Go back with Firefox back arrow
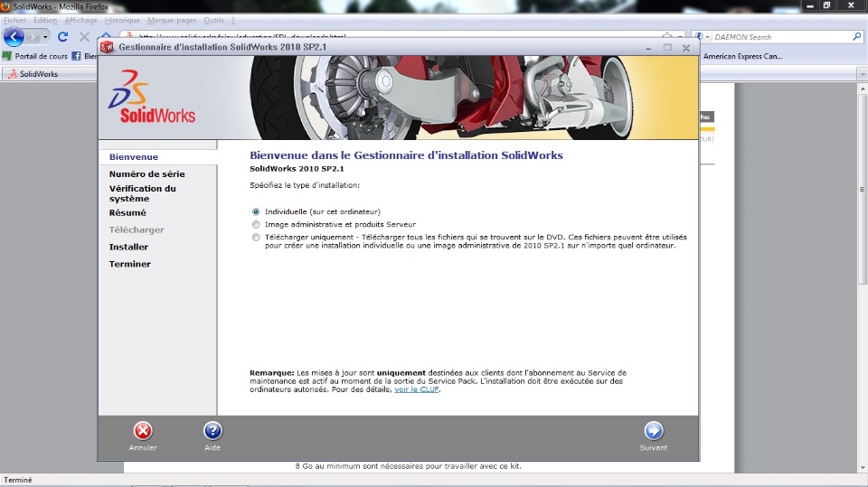 tap(14, 37)
